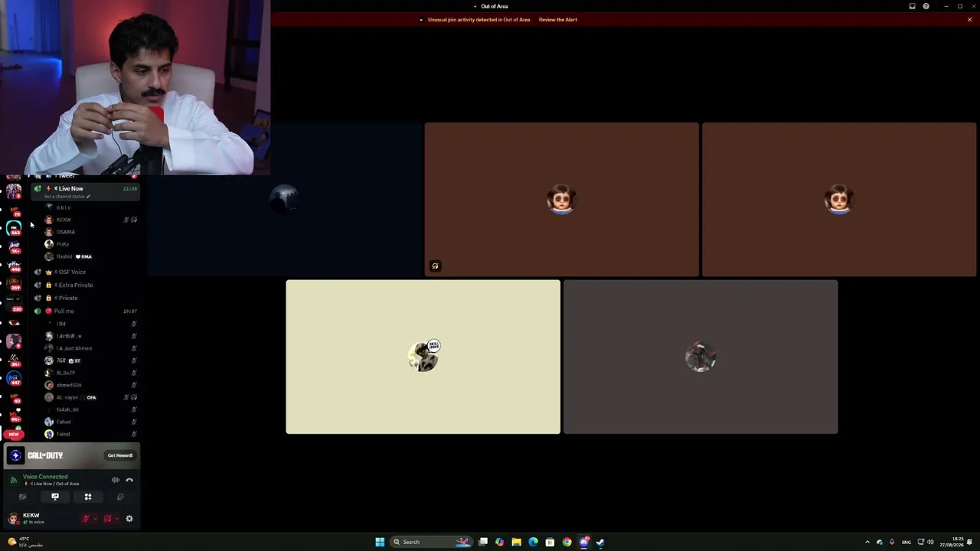Open the weather widget showing 45°C
This screenshot has height=551, width=980.
[x=25, y=542]
